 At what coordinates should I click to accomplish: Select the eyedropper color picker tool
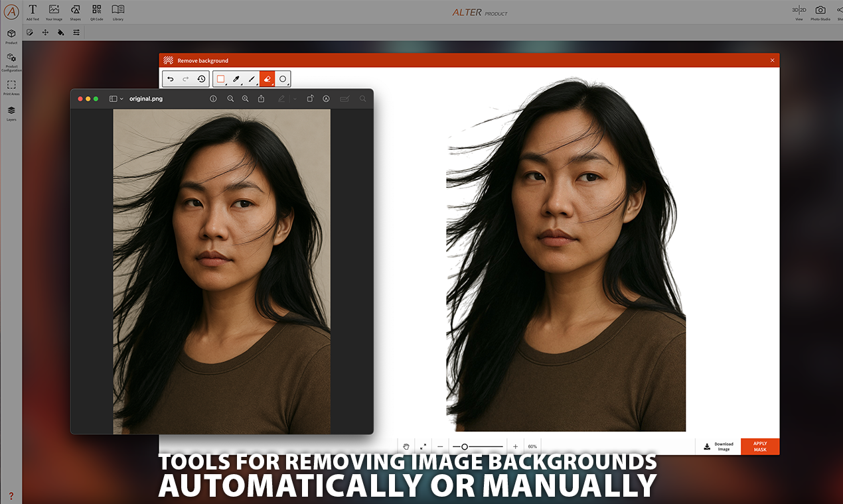236,79
